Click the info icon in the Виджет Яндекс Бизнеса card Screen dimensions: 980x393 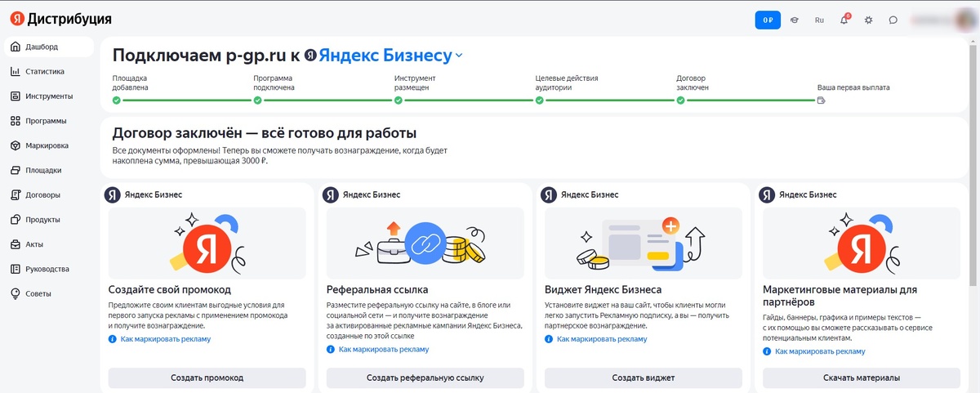coord(549,339)
